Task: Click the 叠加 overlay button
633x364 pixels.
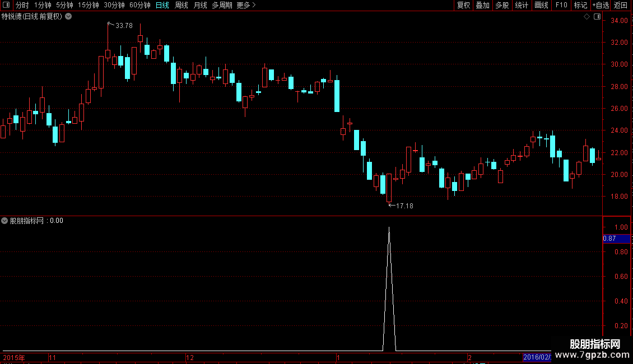Action: [483, 5]
